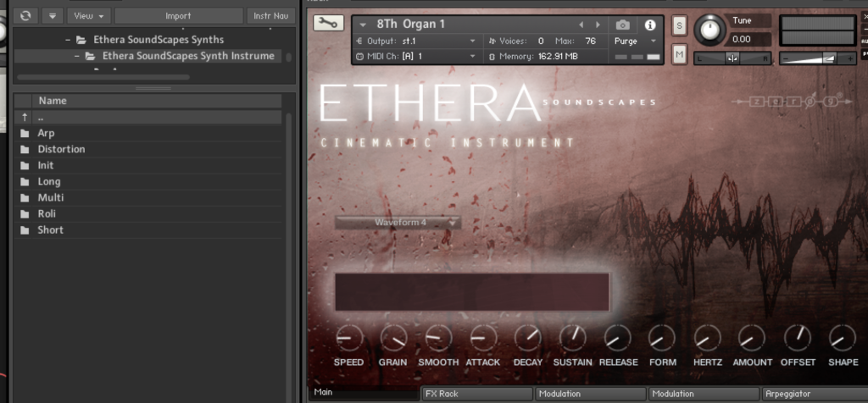Switch to the FX Rack tab
This screenshot has width=868, height=403.
[x=477, y=394]
